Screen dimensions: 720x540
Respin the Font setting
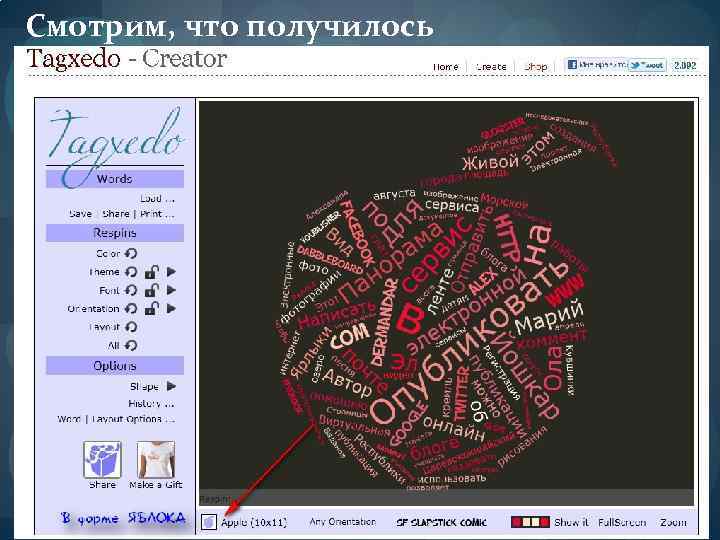pyautogui.click(x=131, y=290)
